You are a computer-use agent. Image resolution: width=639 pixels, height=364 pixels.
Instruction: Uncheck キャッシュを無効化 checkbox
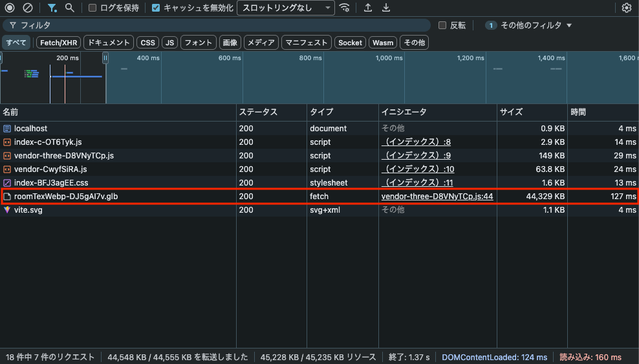(x=156, y=8)
